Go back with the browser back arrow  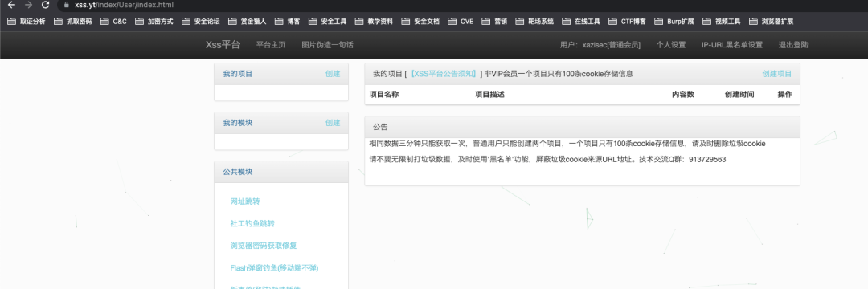coord(11,5)
